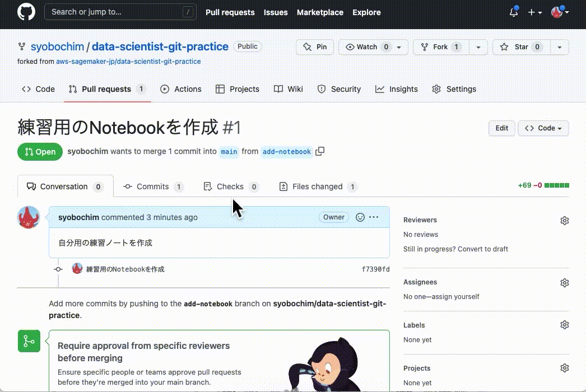The image size is (586, 392).
Task: Open the GitHub home logo
Action: tap(26, 12)
